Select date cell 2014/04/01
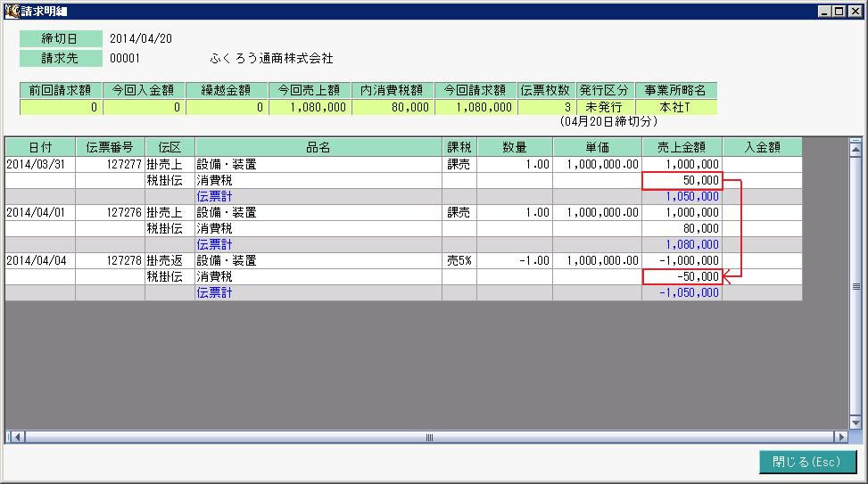 pos(40,212)
